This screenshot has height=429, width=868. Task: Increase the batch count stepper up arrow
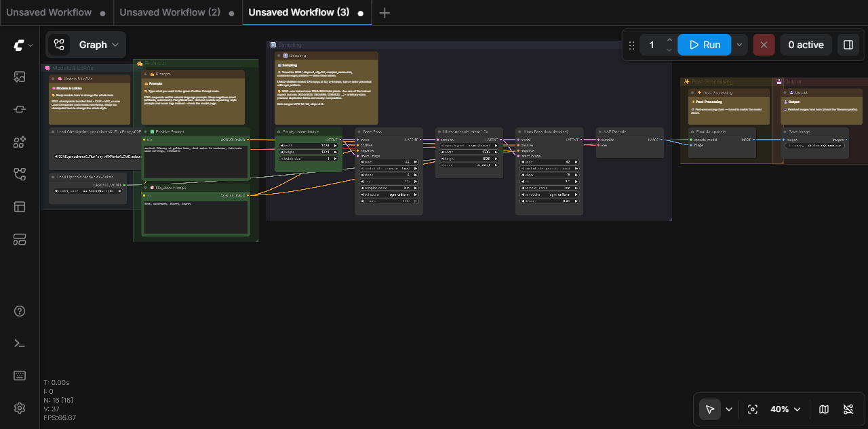coord(669,40)
